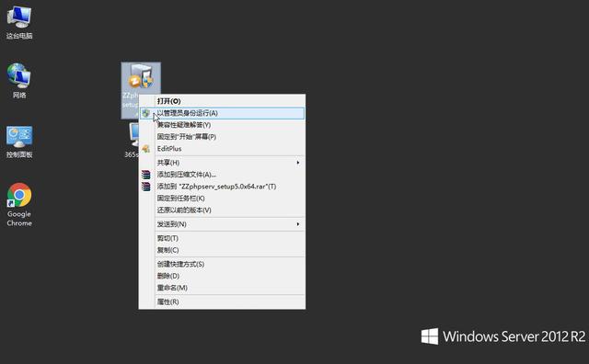This screenshot has width=589, height=364.
Task: Choose 打开(O) from the context menu
Action: pos(222,101)
